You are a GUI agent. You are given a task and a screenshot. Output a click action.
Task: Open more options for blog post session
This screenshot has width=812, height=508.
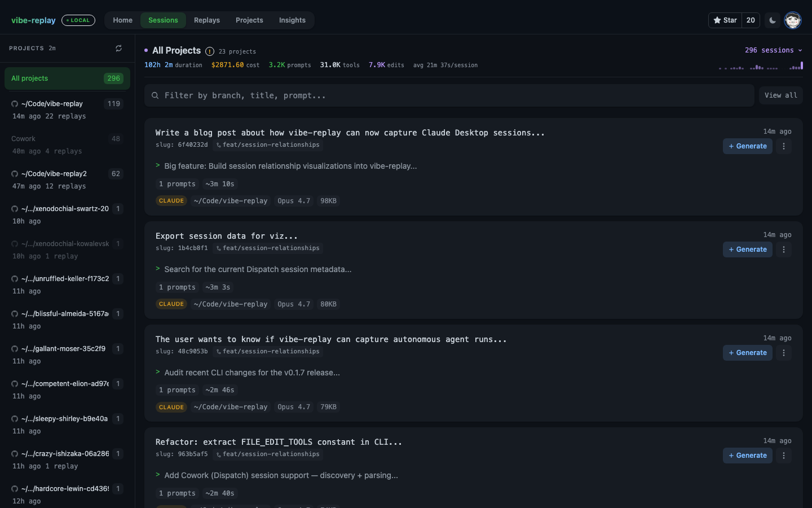[x=784, y=146]
